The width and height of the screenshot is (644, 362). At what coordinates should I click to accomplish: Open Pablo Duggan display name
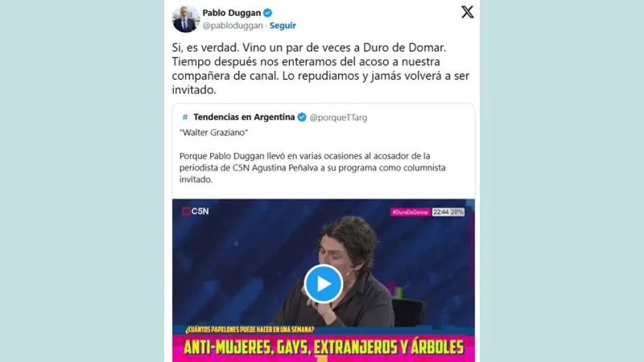click(232, 13)
